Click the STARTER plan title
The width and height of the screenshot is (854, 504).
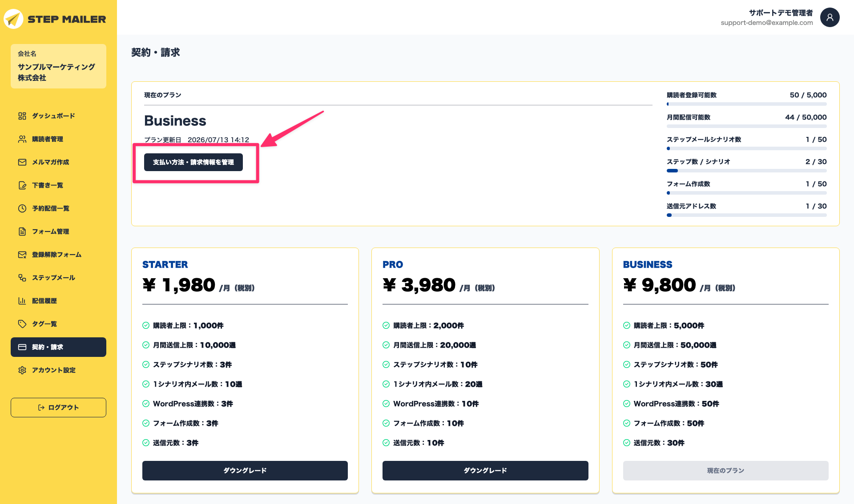165,264
